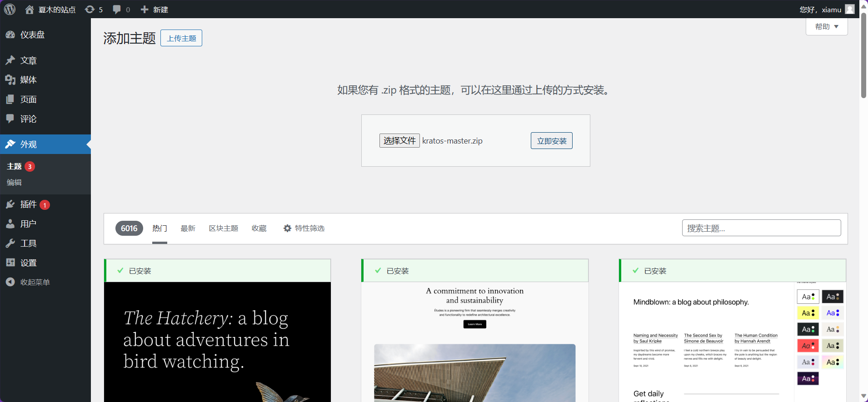Click the 页面 pages icon
Screen dimensions: 868x402
pyautogui.click(x=10, y=99)
